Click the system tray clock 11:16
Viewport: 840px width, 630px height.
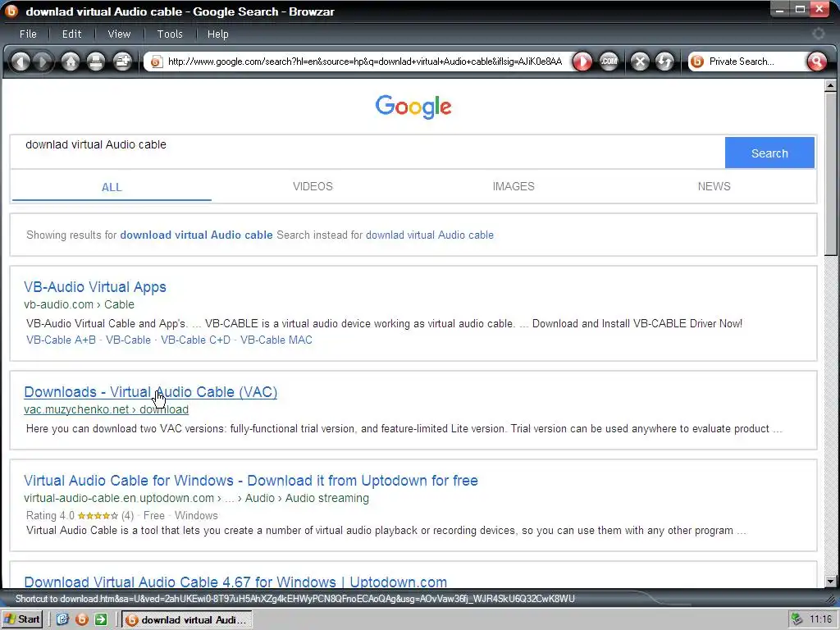820,619
